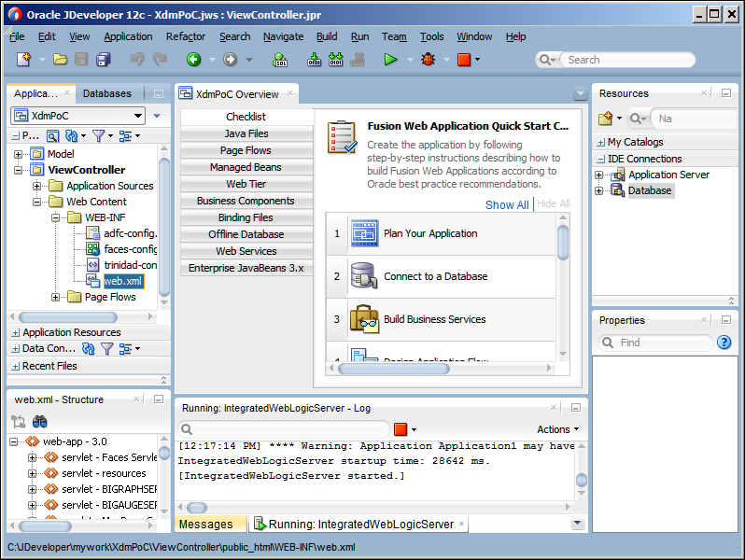Viewport: 745px width, 560px height.
Task: Collapse the Web Content folder
Action: click(36, 202)
